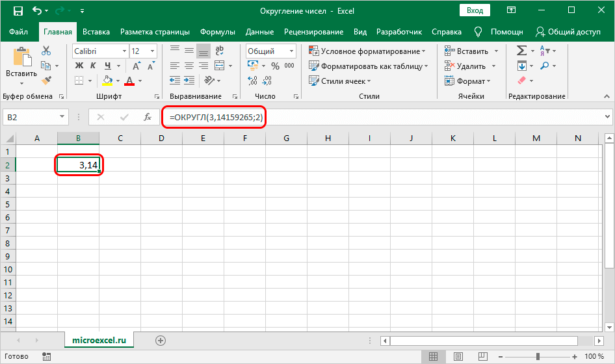The image size is (615, 364).
Task: Toggle bold formatting (Ж)
Action: [x=79, y=66]
